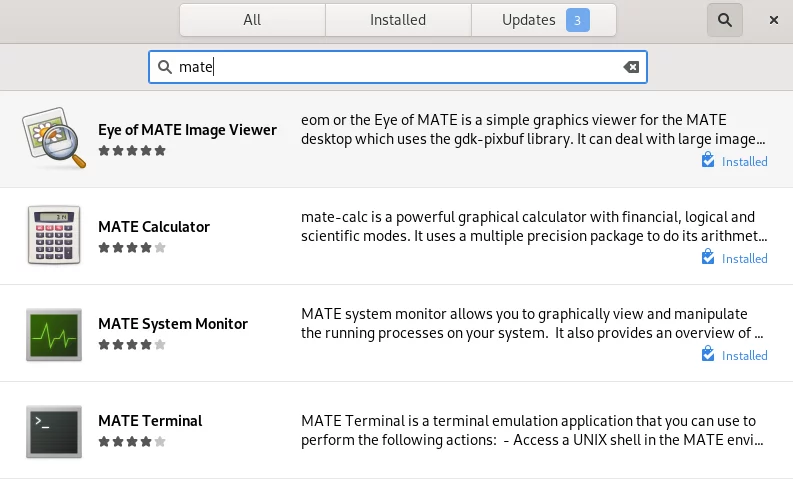Screen dimensions: 793x479
Task: Open the mate-calc description text
Action: tap(534, 227)
